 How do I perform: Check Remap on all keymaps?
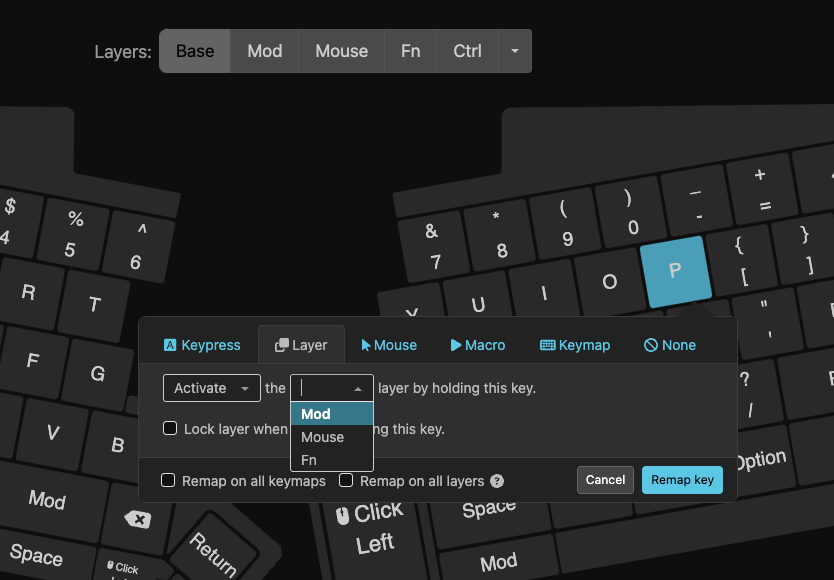click(x=169, y=481)
